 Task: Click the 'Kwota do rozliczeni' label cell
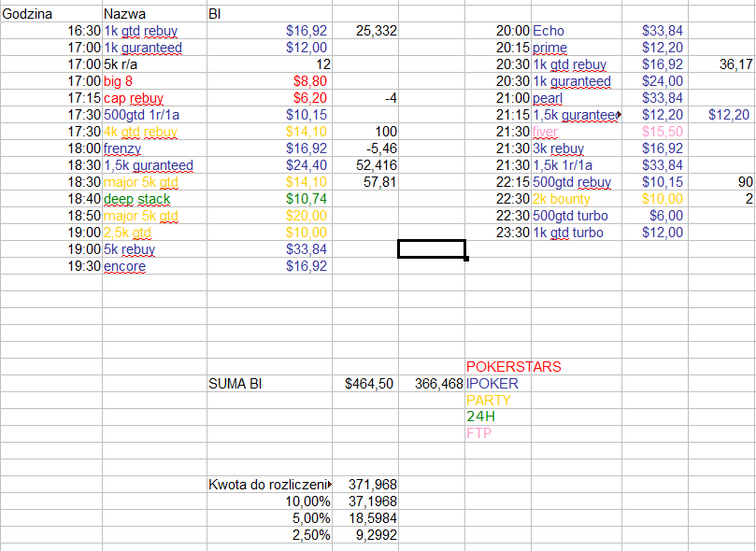click(269, 485)
